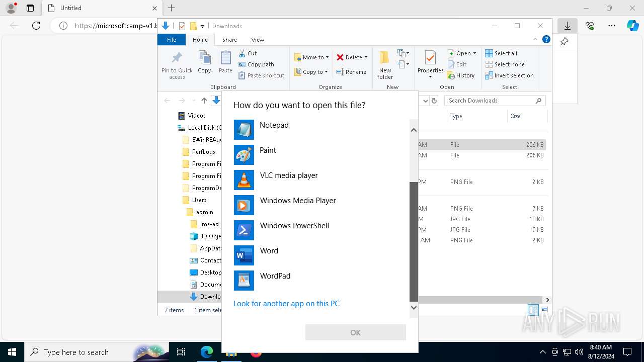Click the Search Downloads box
Viewport: 644px width, 362px height.
496,101
